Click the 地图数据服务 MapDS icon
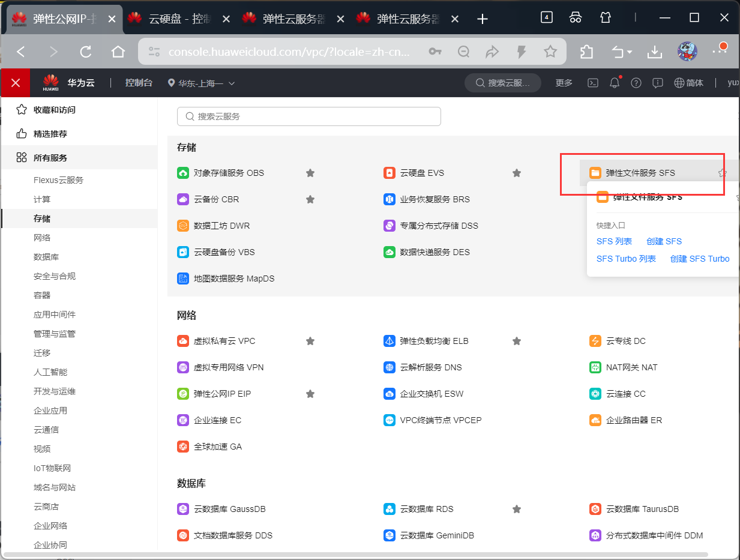 click(x=183, y=278)
